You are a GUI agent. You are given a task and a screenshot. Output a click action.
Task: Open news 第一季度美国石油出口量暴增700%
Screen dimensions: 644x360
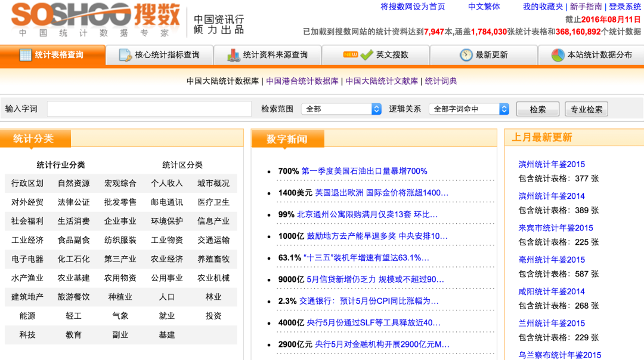(364, 171)
